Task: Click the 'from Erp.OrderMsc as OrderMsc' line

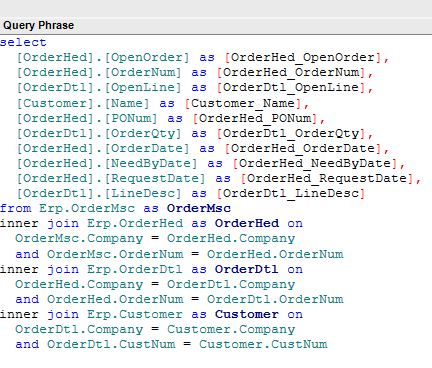Action: click(x=115, y=209)
